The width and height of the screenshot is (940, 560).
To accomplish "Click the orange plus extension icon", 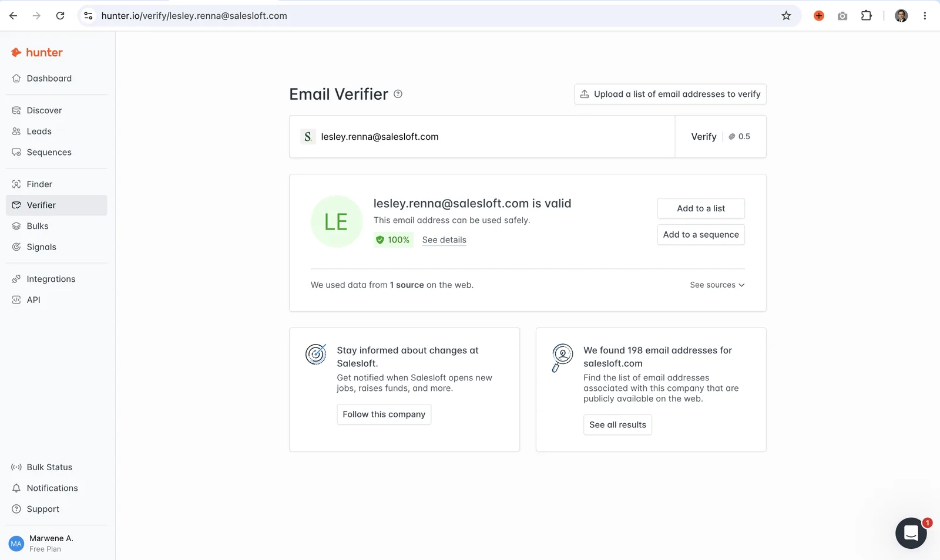I will (x=819, y=16).
